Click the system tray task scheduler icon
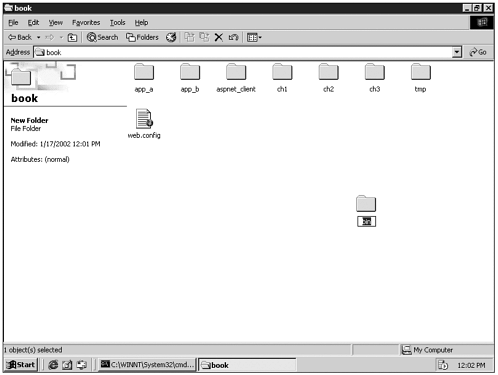This screenshot has width=498, height=375. [443, 365]
